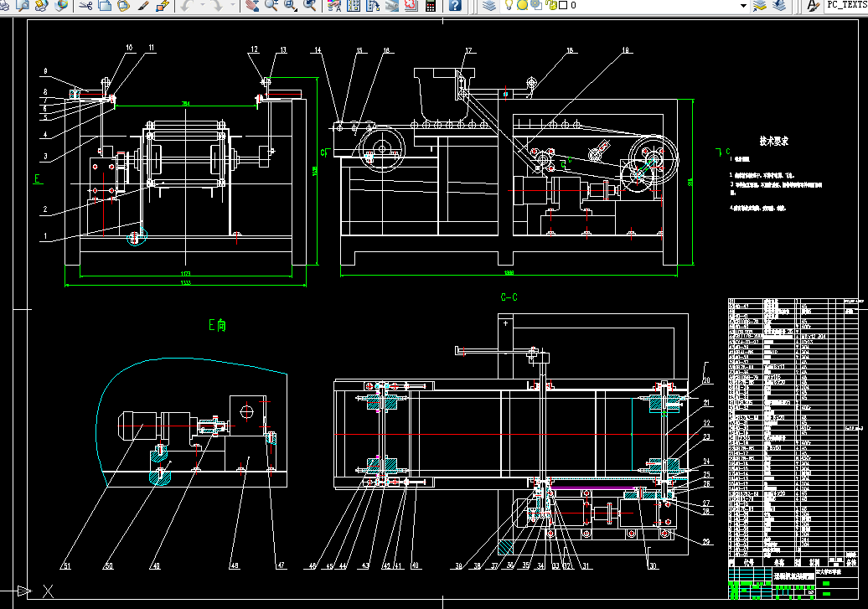Select the green "E向" view label
The image size is (868, 609).
pos(217,325)
